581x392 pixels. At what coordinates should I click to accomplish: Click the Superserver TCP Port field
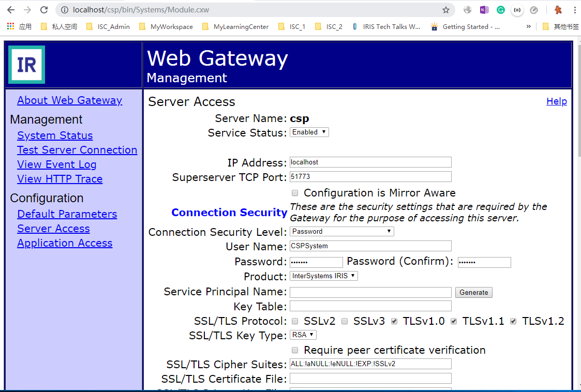tap(370, 177)
